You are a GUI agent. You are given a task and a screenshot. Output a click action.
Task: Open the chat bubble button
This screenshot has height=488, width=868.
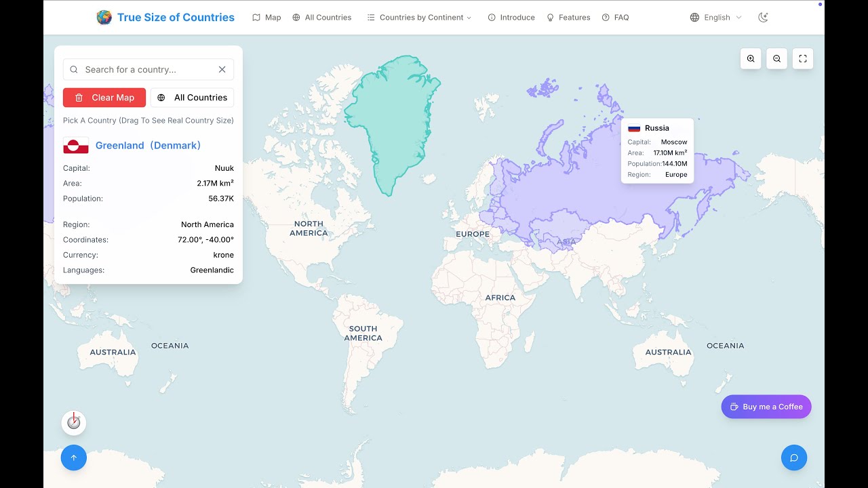click(x=794, y=457)
